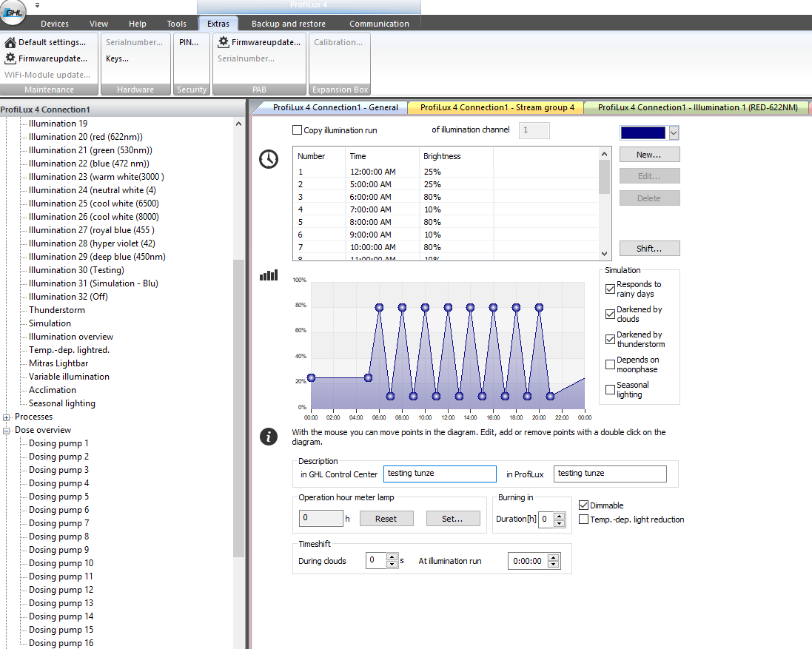Select Acclimation in the tree
The image size is (812, 649).
(53, 390)
